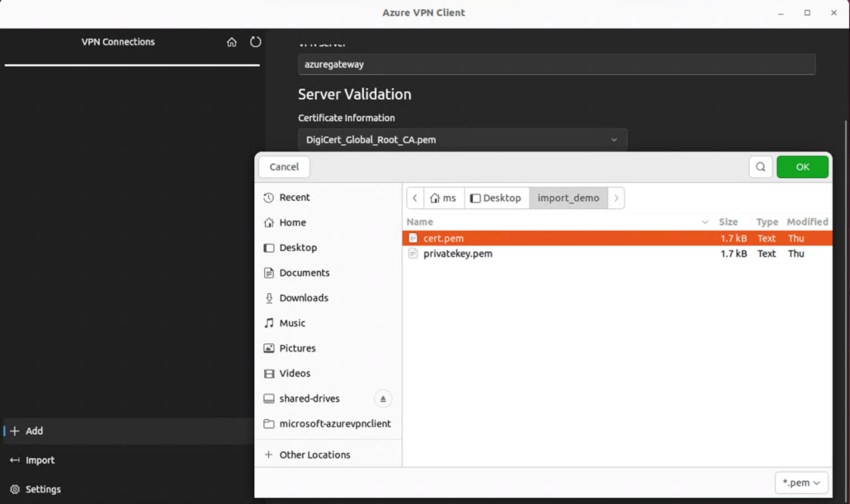
Task: Select the privatekey.pem file
Action: (458, 254)
